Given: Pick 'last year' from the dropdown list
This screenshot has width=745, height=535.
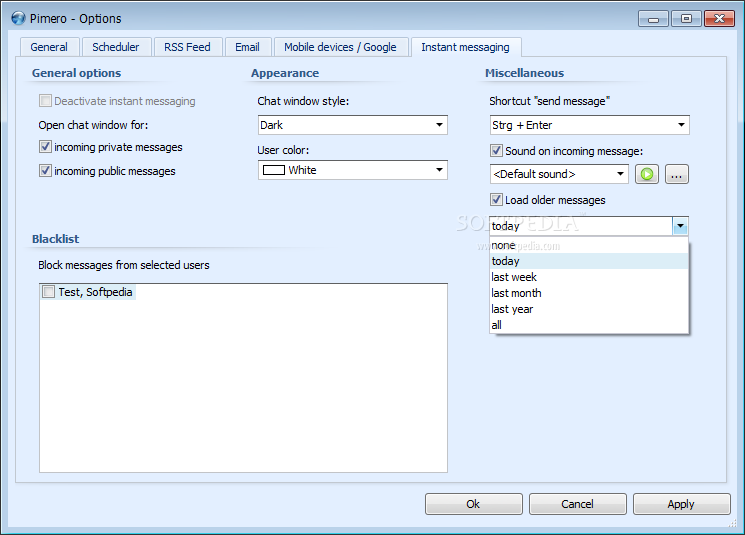Looking at the screenshot, I should point(589,309).
